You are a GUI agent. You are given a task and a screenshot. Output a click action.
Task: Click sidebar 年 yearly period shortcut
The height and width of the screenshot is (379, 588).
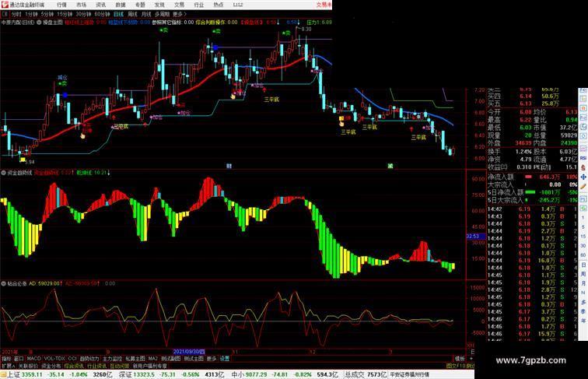point(583,321)
